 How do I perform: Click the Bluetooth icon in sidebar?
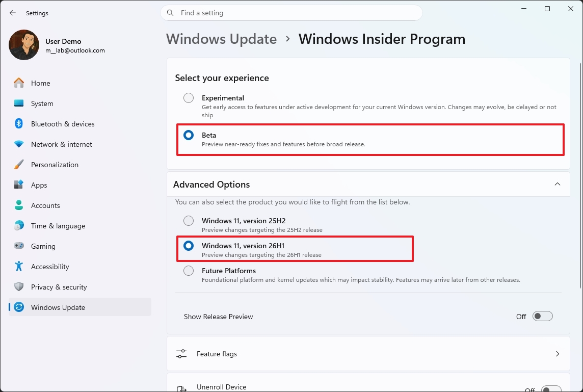[19, 123]
